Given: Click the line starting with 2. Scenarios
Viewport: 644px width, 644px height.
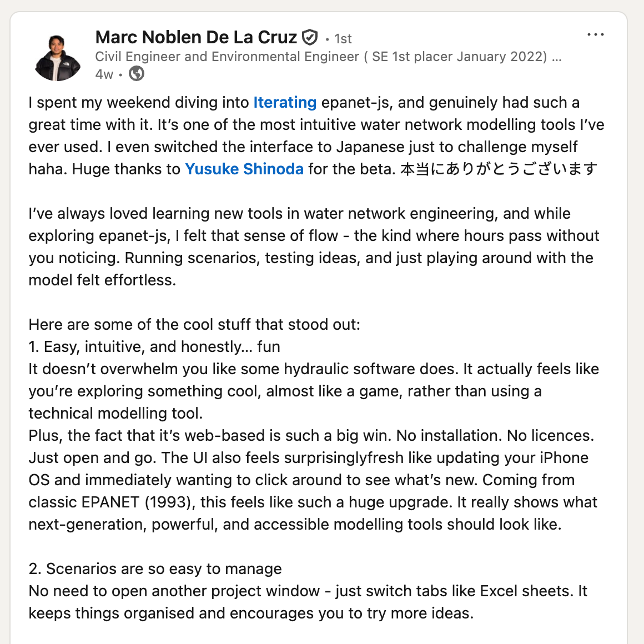Looking at the screenshot, I should [155, 568].
